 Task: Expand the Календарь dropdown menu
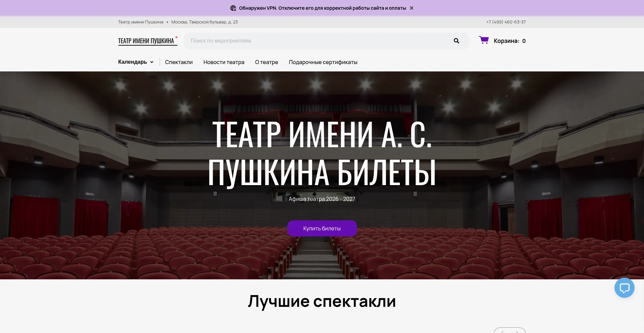(136, 62)
